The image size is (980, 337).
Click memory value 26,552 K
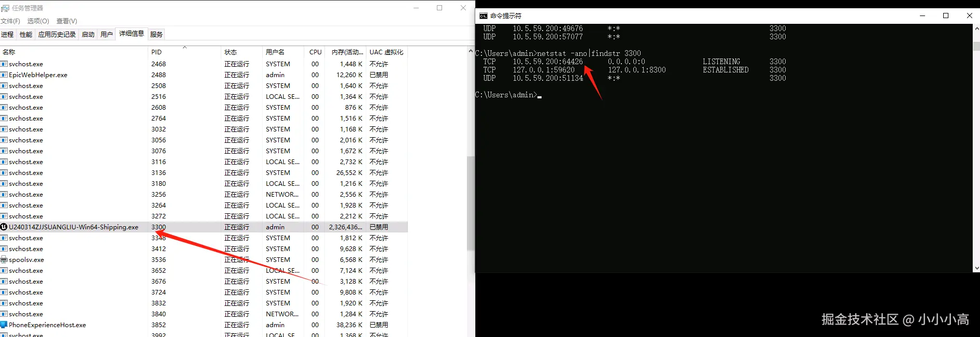coord(349,173)
